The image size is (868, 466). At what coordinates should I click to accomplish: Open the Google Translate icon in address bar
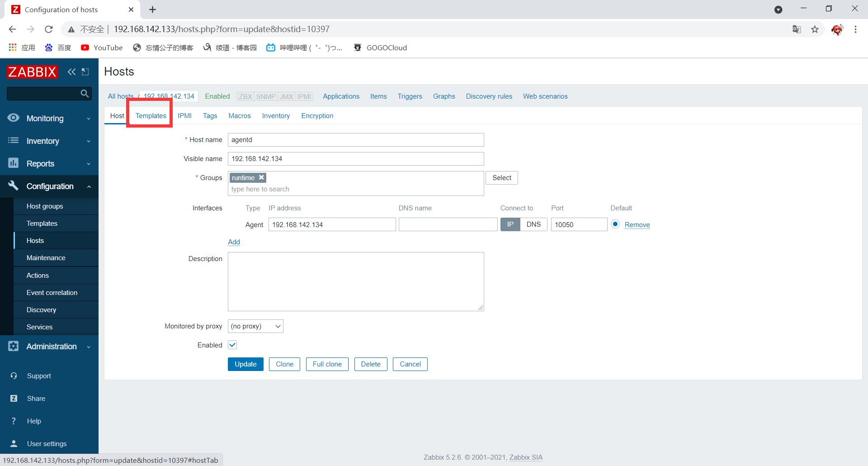tap(797, 29)
